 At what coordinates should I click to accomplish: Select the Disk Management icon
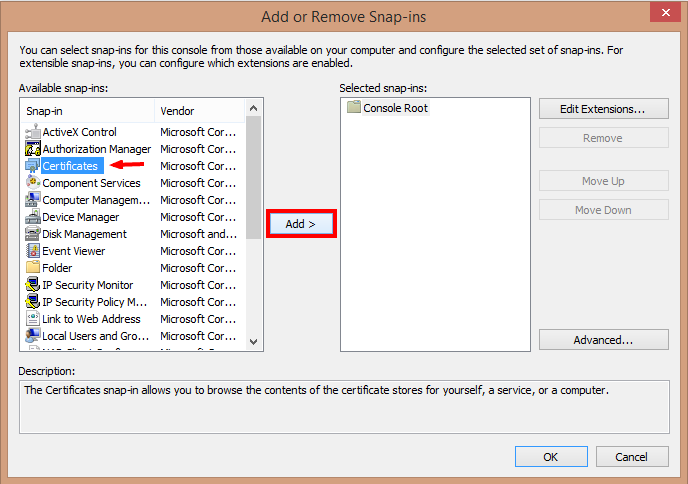33,234
